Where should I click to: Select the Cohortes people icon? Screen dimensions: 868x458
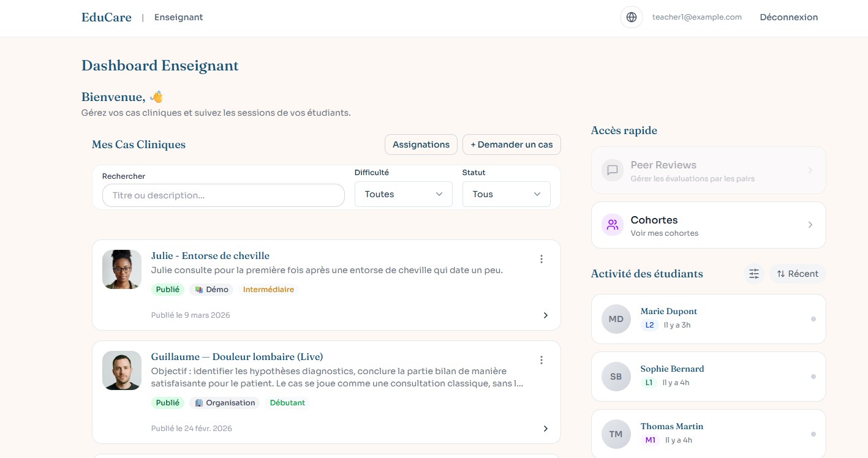coord(612,225)
